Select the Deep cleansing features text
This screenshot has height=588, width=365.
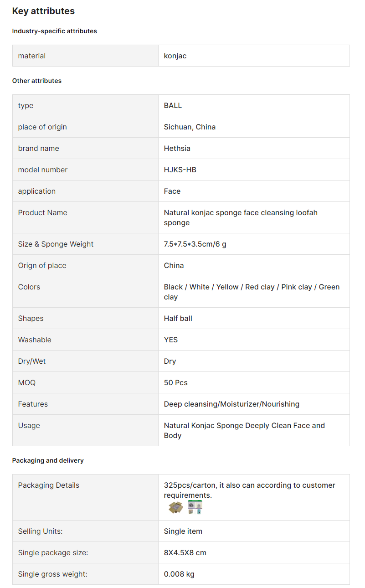click(231, 404)
